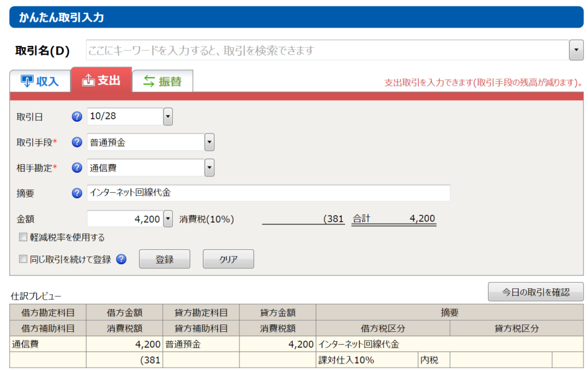Click 借方金額 4,200 in preview

125,344
